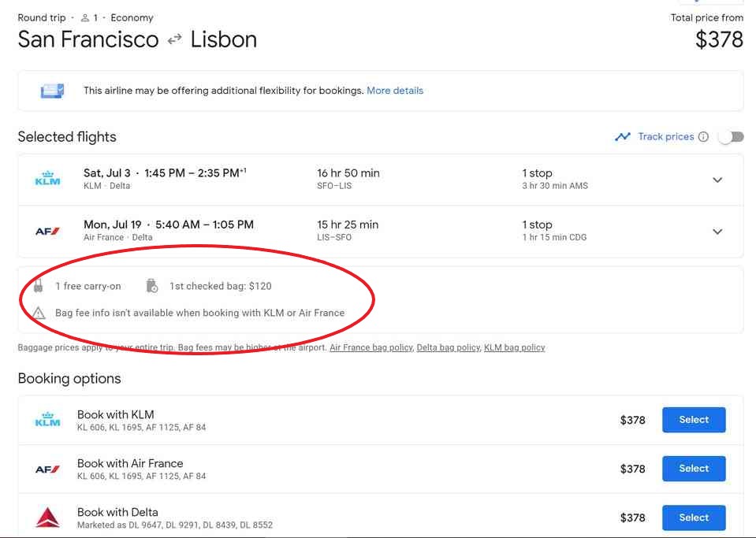Click the passenger count person icon
Viewport: 756px width, 538px height.
(x=85, y=18)
